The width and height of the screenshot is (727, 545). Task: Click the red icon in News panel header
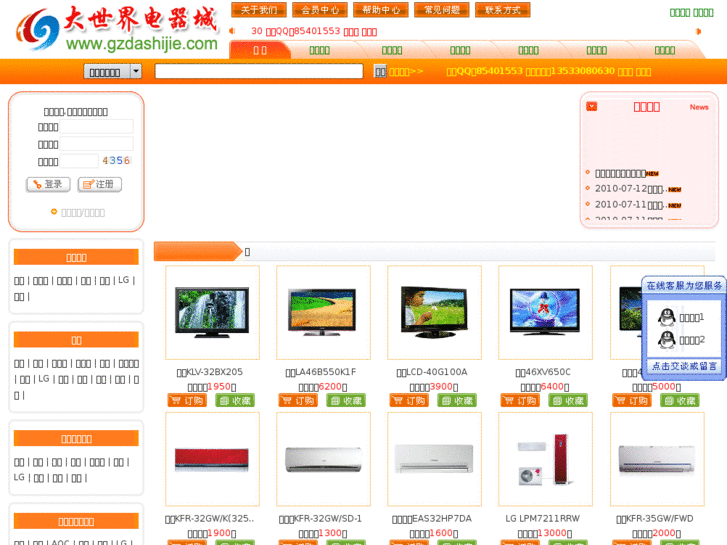coord(592,107)
